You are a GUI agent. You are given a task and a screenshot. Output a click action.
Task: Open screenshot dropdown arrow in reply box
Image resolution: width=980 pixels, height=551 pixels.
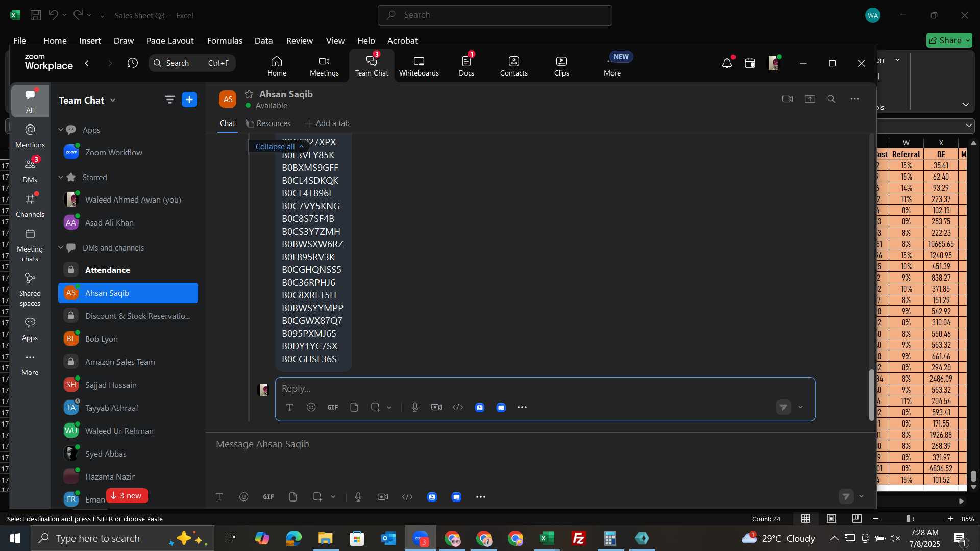pos(389,407)
